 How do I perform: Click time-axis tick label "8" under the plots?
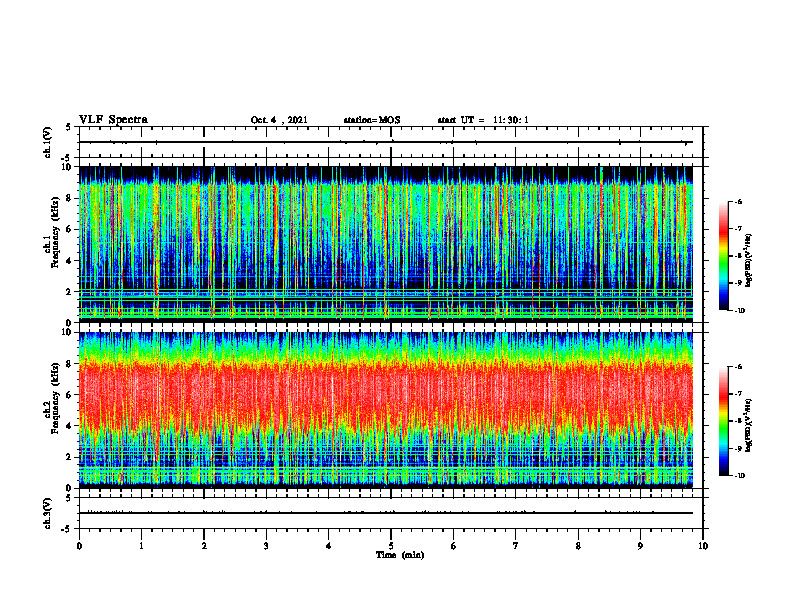click(x=578, y=546)
